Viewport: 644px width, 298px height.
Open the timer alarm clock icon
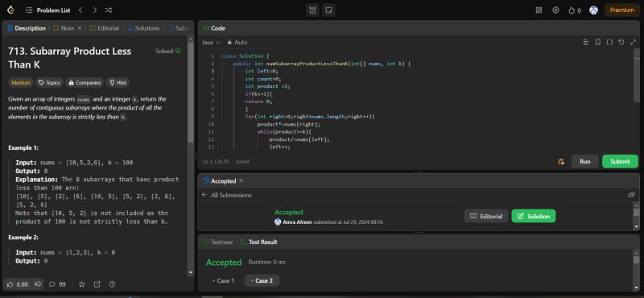[x=313, y=10]
